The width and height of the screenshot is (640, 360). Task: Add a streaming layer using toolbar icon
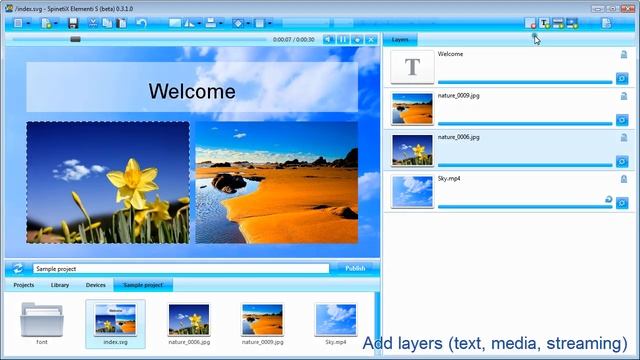pyautogui.click(x=572, y=23)
